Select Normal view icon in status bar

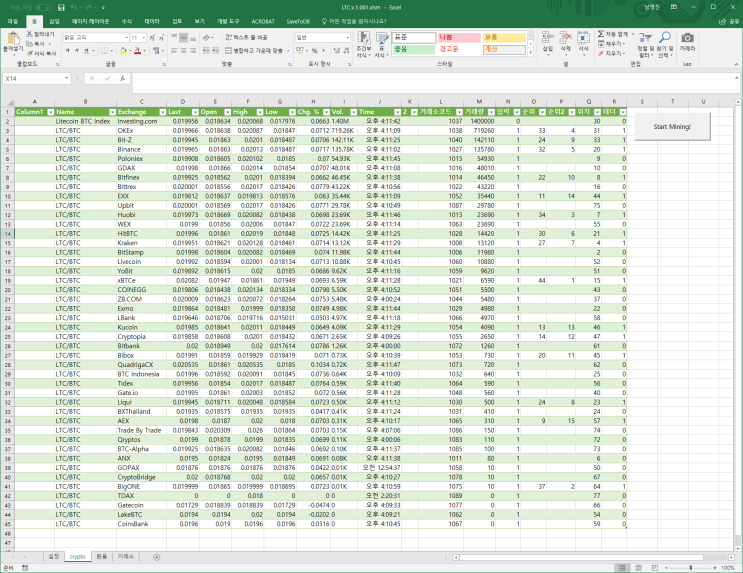coord(622,567)
